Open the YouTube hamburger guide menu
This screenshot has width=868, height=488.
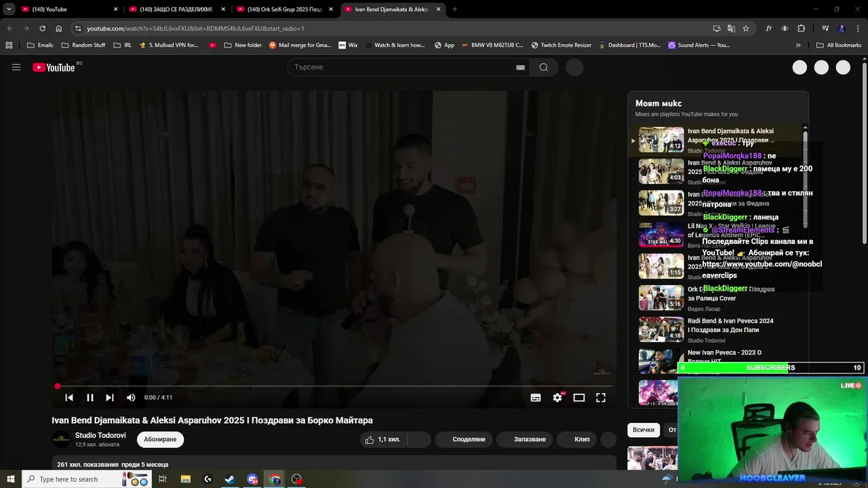click(x=16, y=67)
